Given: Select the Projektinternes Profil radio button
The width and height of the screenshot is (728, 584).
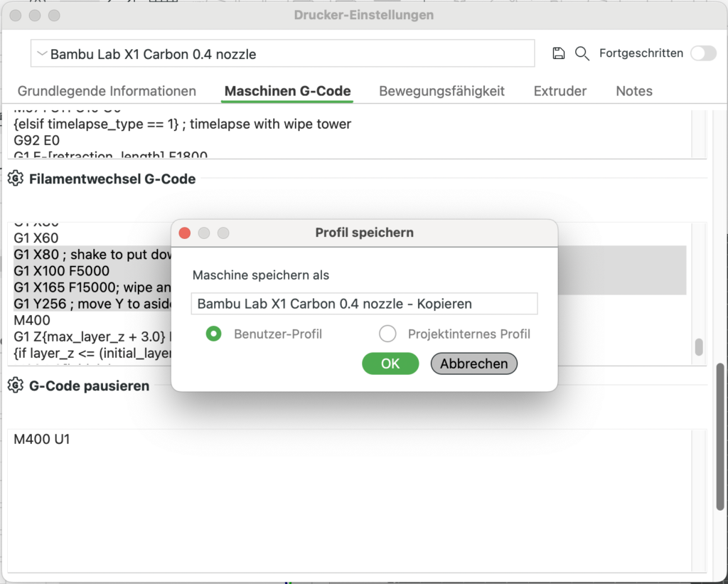Looking at the screenshot, I should coord(387,334).
